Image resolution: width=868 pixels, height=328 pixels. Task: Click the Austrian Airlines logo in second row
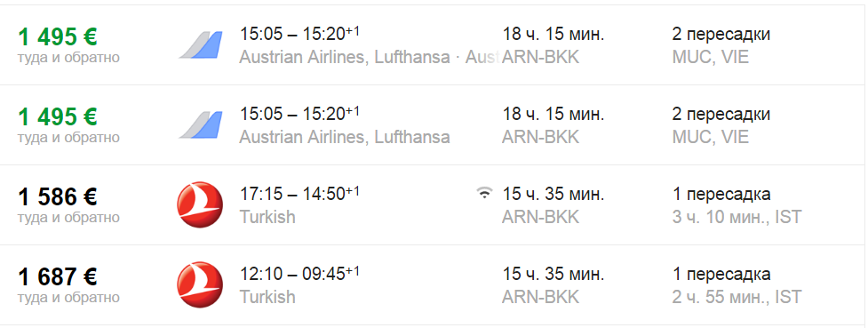(x=201, y=124)
